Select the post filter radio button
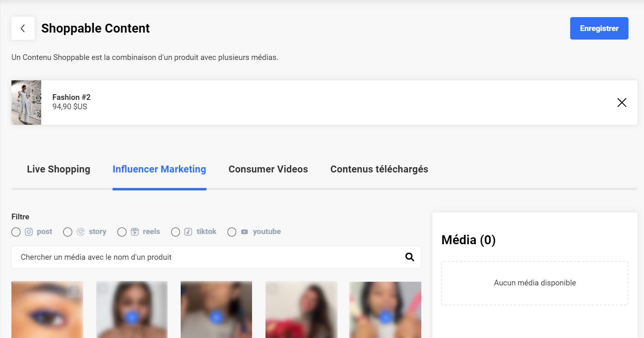Screen dimensions: 644x338 click(16, 232)
